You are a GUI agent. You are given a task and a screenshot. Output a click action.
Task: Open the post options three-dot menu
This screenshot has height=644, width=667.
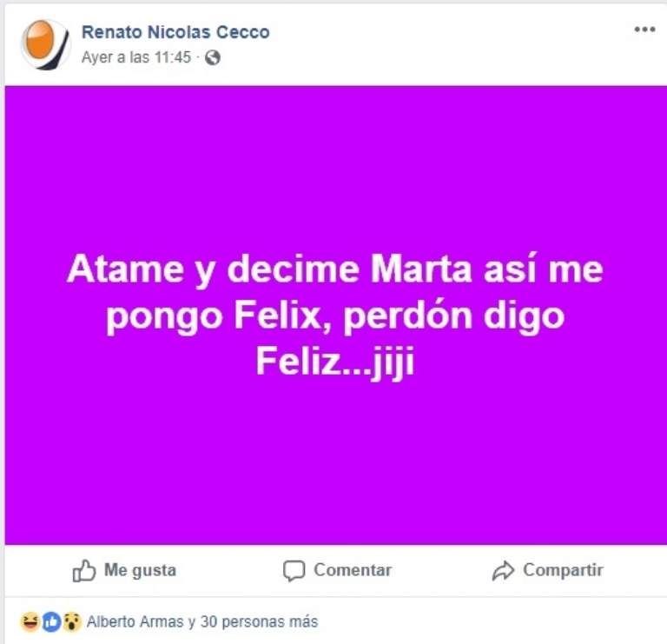tap(644, 30)
